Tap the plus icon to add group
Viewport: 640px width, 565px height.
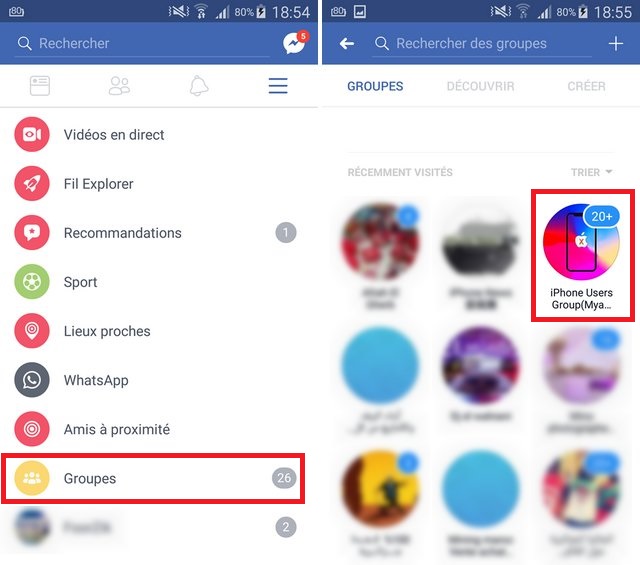click(x=616, y=43)
